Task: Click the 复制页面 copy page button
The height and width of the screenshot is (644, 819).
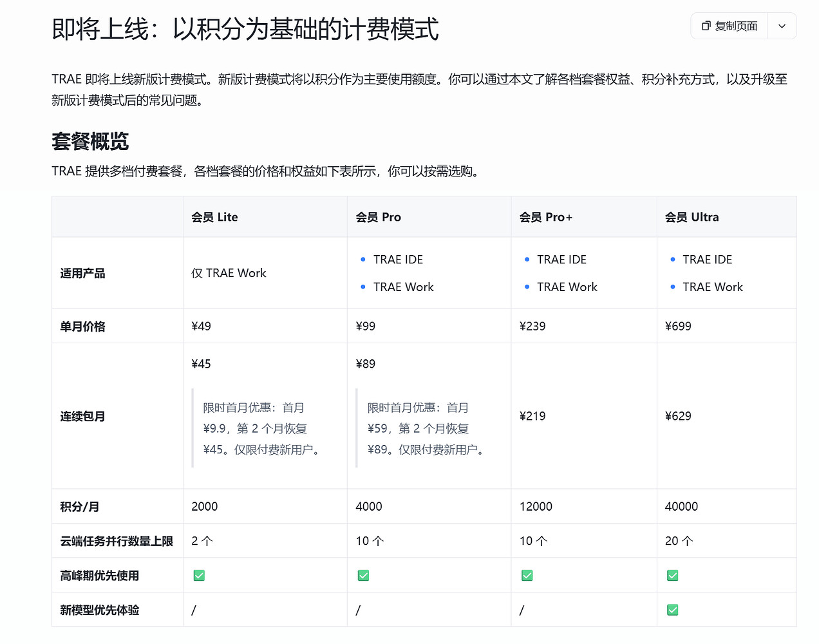Action: [729, 26]
